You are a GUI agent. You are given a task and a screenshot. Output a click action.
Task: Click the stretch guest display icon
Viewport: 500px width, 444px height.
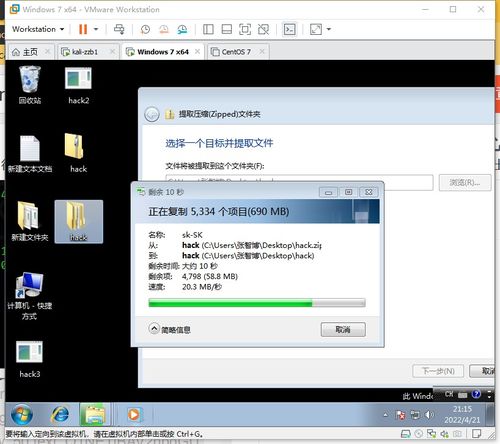[x=316, y=29]
